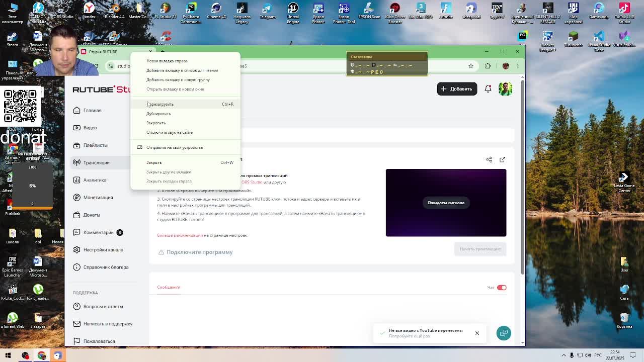Open Пожаловаться in the sidebar

tap(99, 341)
